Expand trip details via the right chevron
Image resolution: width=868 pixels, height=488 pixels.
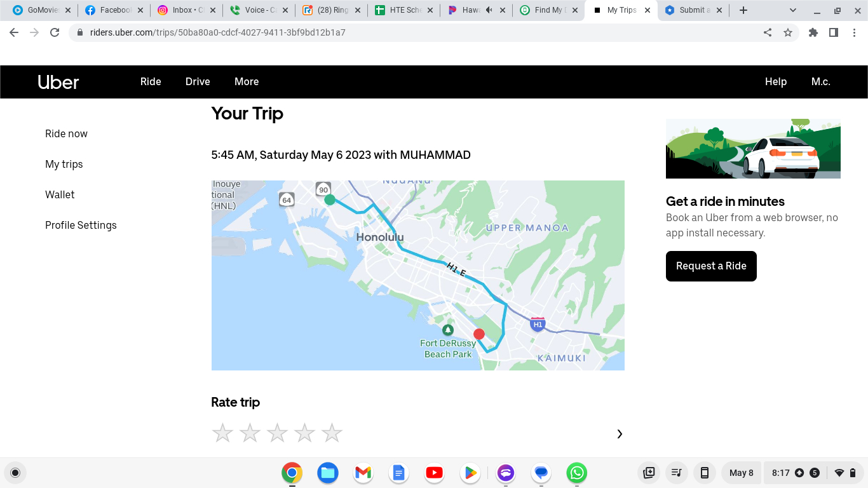pos(620,433)
